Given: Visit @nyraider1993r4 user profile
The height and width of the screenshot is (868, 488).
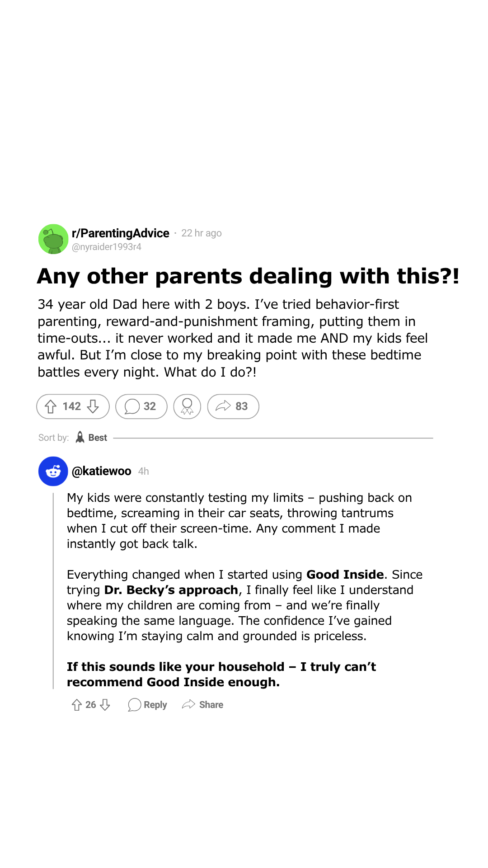Looking at the screenshot, I should point(107,247).
